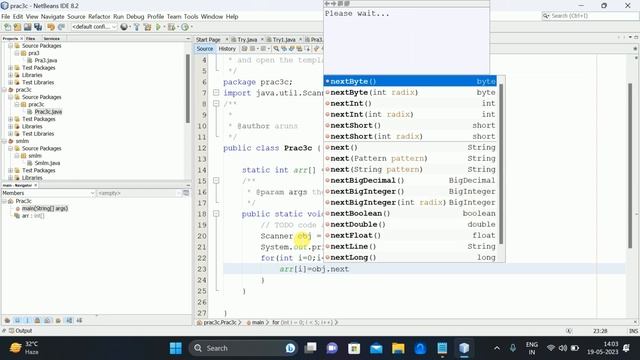This screenshot has width=640, height=360.
Task: Click the Debug Project toolbar icon
Action: coord(171,27)
